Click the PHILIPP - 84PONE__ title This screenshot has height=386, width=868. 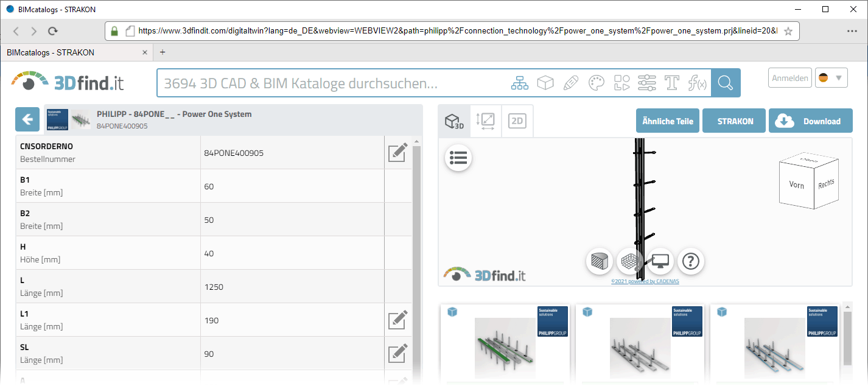click(174, 114)
